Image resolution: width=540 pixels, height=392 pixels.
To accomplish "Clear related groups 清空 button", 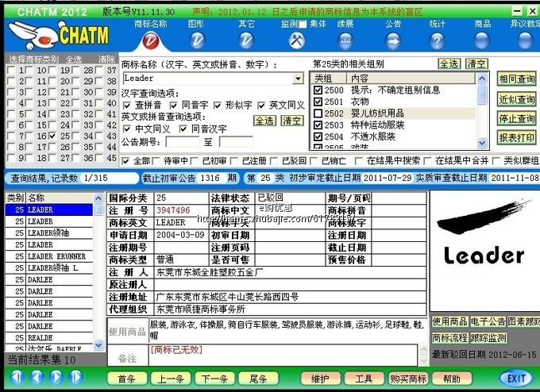I will (476, 63).
